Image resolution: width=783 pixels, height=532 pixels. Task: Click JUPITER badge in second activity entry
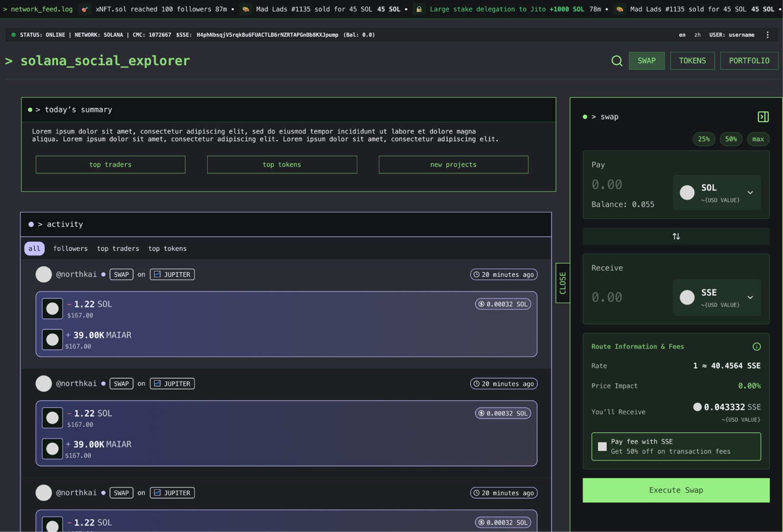coord(172,384)
